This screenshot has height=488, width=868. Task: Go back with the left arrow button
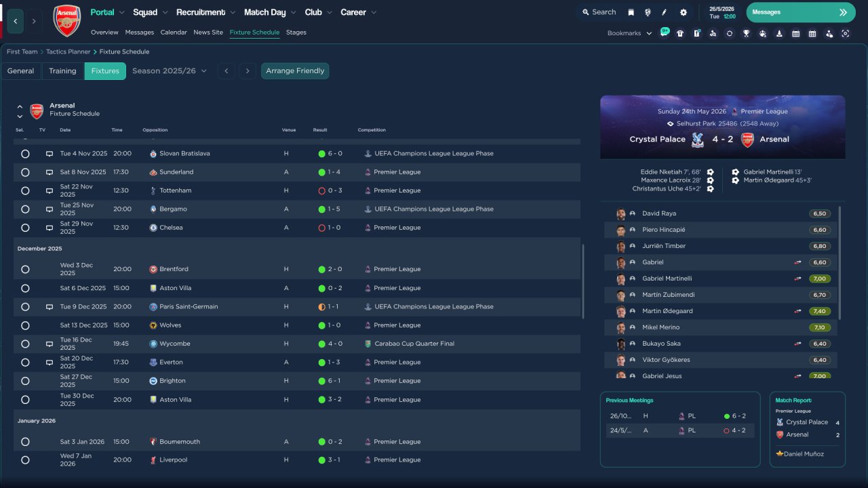tap(16, 21)
